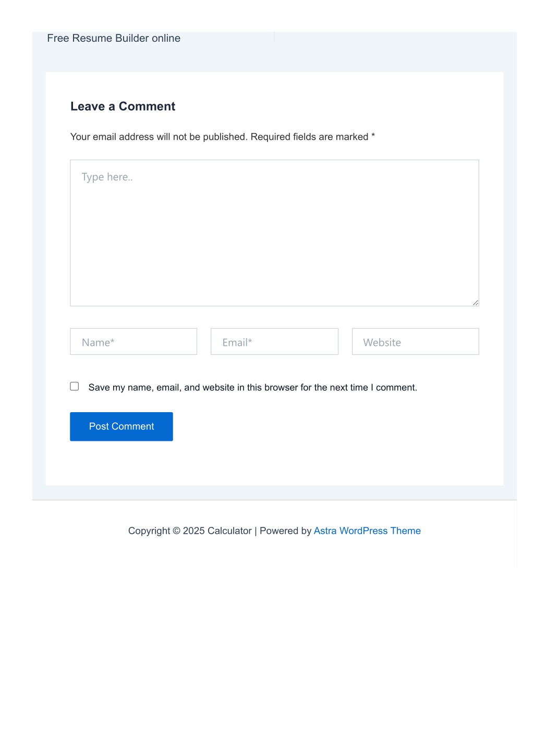534x756 pixels.
Task: Open the Free Resume Builder online link
Action: (x=114, y=38)
